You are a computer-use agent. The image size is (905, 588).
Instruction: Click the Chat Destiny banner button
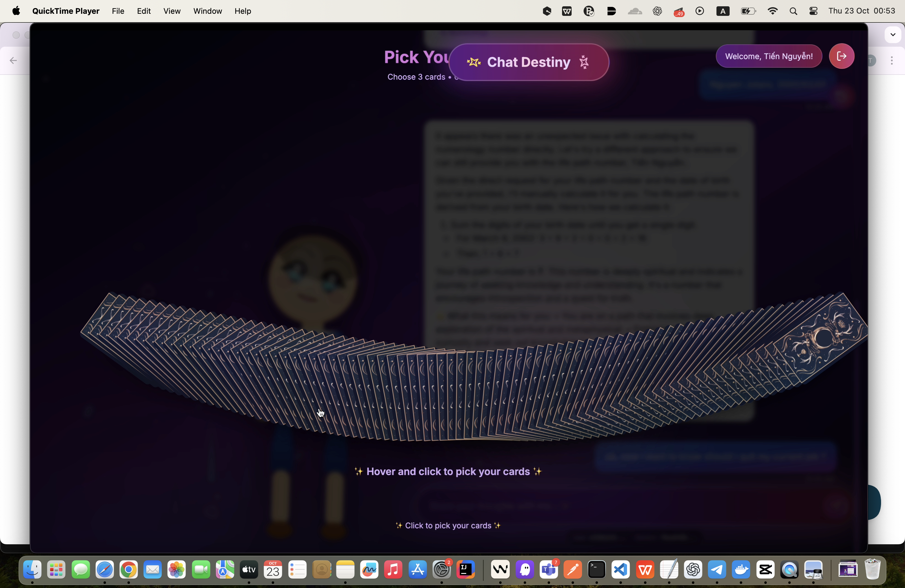pyautogui.click(x=529, y=62)
